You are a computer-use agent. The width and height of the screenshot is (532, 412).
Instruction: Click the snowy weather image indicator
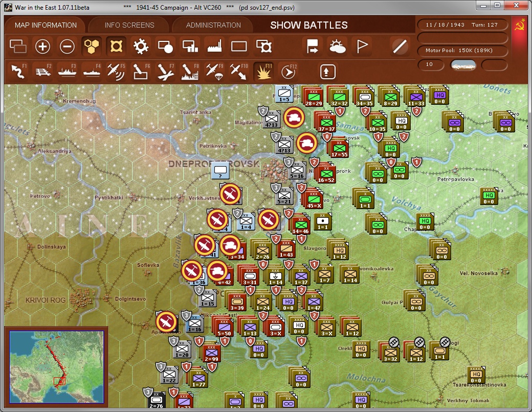(463, 64)
